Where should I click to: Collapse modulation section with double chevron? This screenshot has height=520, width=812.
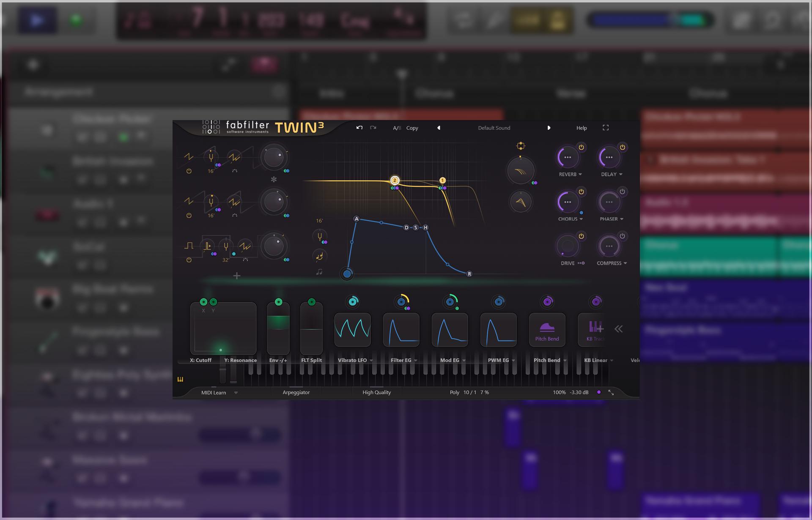click(619, 329)
